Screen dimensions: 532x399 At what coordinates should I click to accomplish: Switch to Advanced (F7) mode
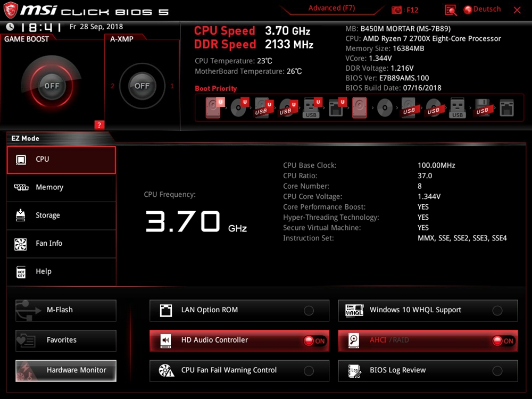(x=331, y=8)
